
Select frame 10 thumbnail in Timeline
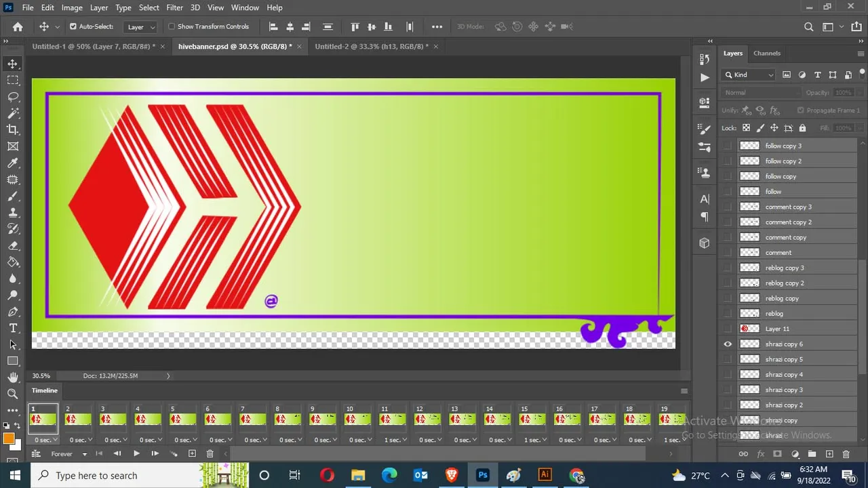point(359,418)
